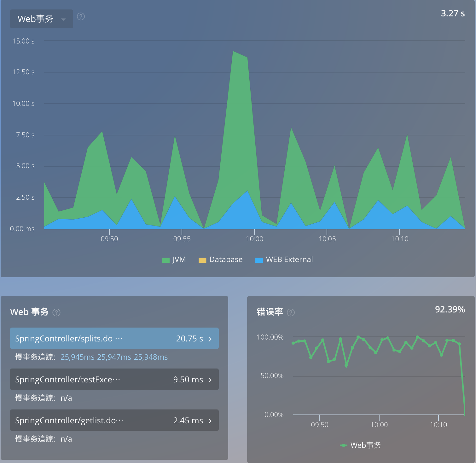Image resolution: width=476 pixels, height=463 pixels.
Task: Open the SpringController/getlist.do transaction row
Action: click(x=114, y=420)
